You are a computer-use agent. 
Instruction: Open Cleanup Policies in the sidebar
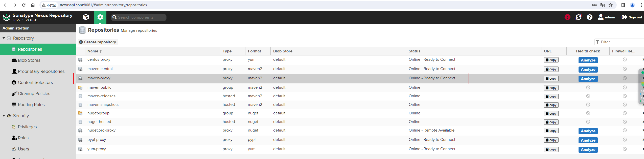[x=38, y=93]
